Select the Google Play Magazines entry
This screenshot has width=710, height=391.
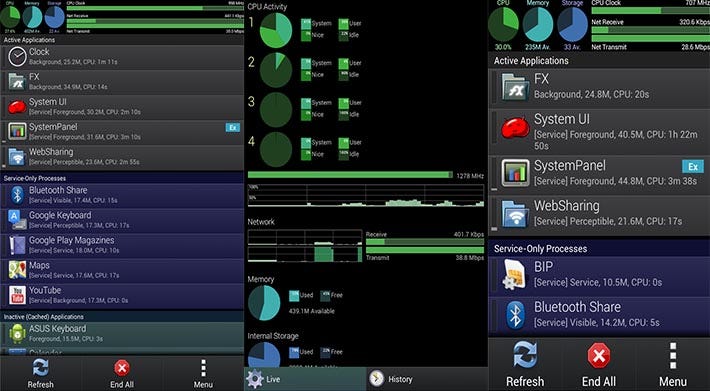122,246
